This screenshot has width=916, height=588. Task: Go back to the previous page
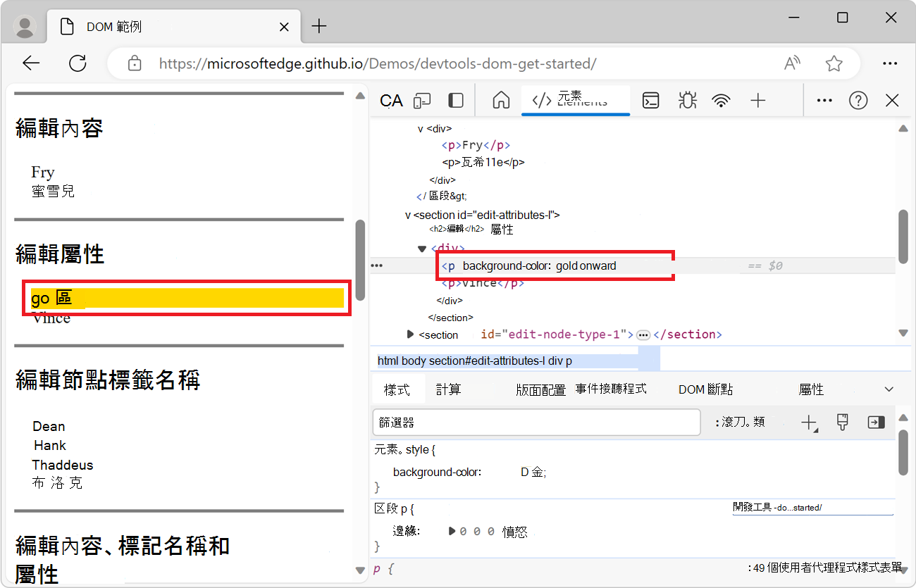[31, 63]
